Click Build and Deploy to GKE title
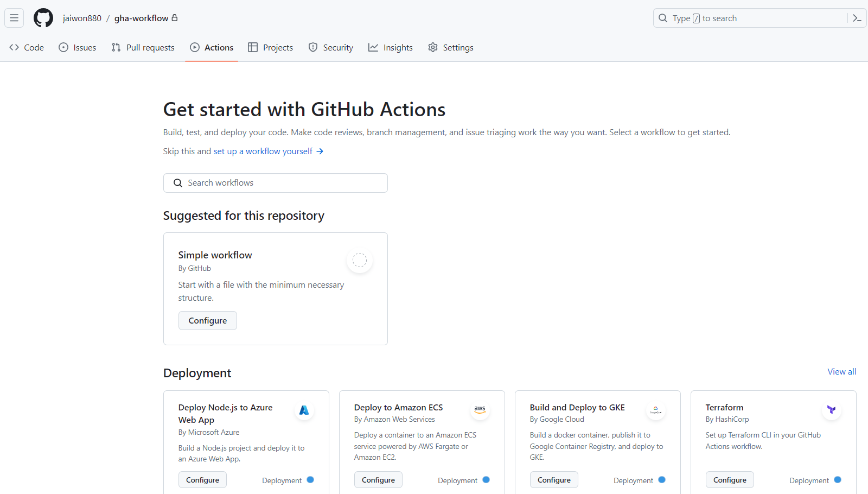868x494 pixels. click(x=577, y=407)
